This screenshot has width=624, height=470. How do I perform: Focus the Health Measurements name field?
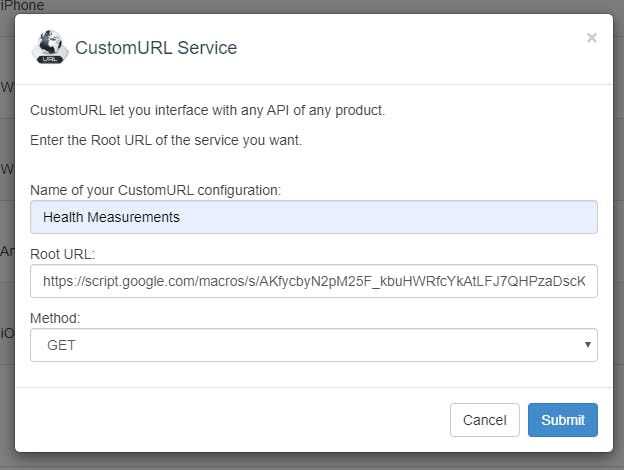(x=313, y=217)
